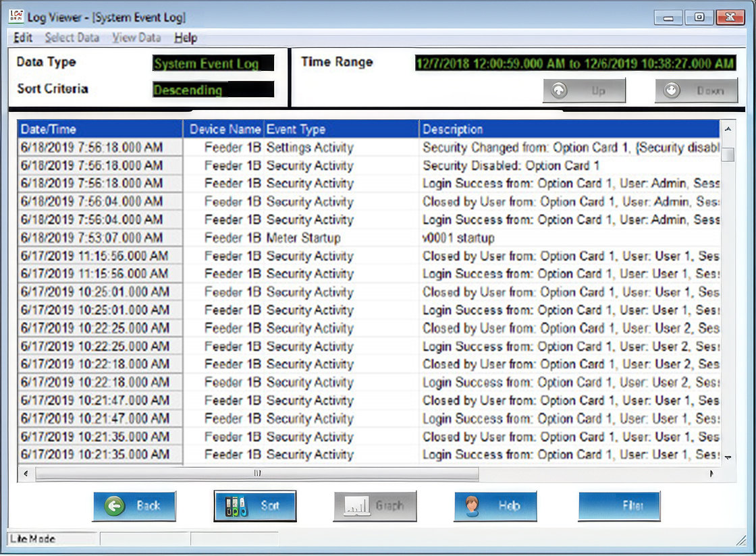
Task: Close the Log Viewer window
Action: point(730,18)
